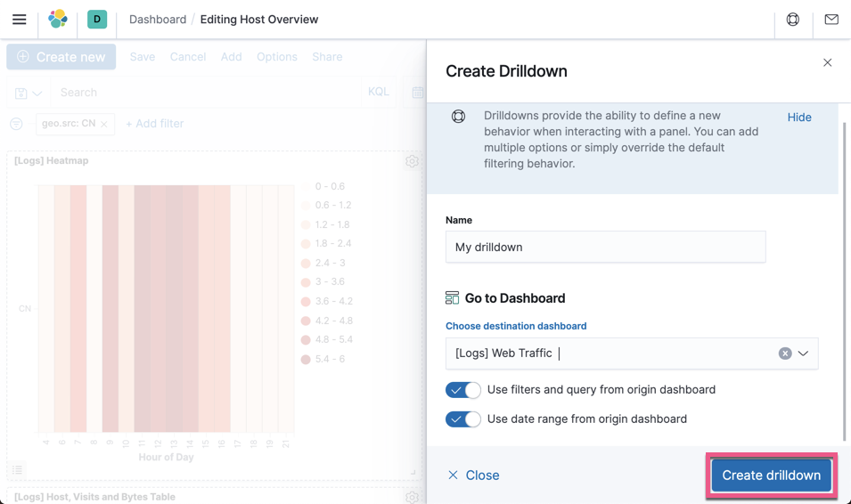
Task: Click the Create new button
Action: (x=61, y=57)
